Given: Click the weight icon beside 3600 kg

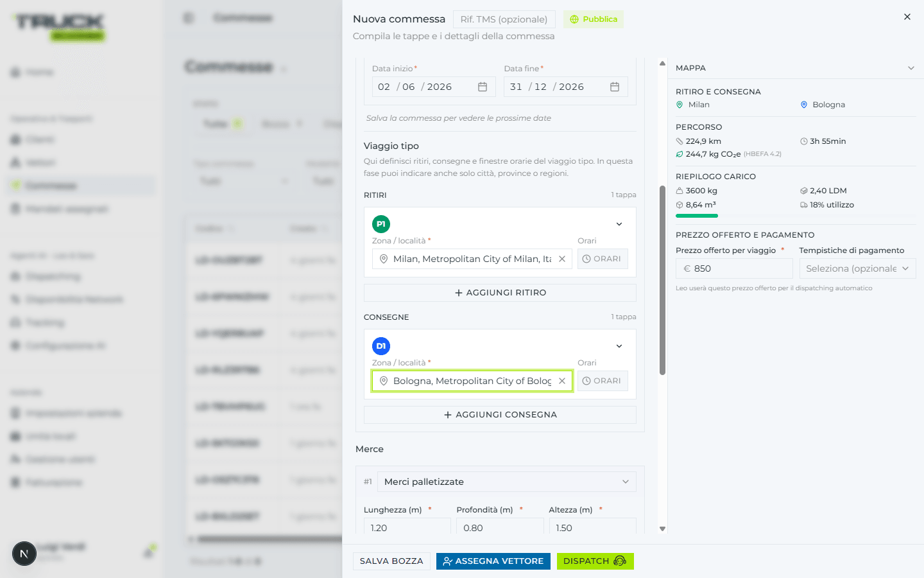Looking at the screenshot, I should [x=680, y=191].
